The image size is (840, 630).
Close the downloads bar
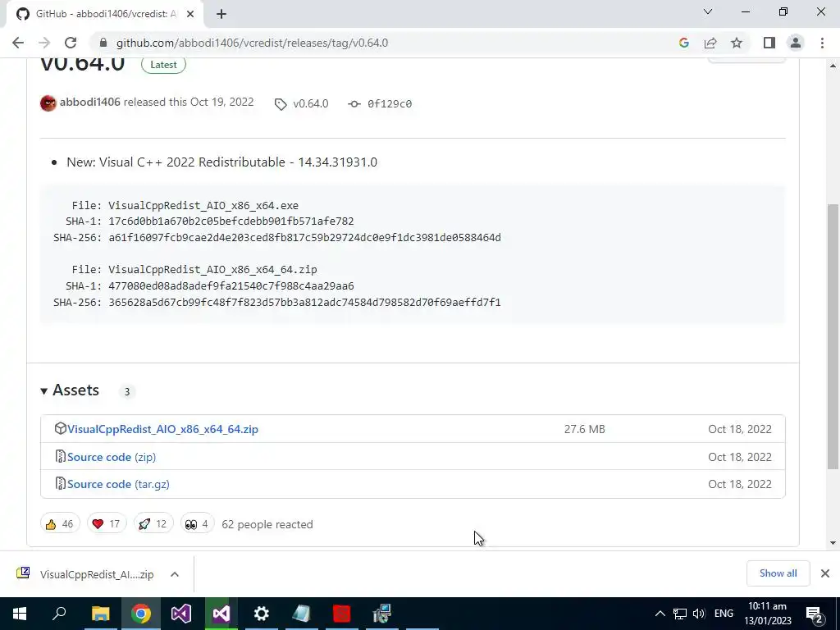[x=825, y=573]
